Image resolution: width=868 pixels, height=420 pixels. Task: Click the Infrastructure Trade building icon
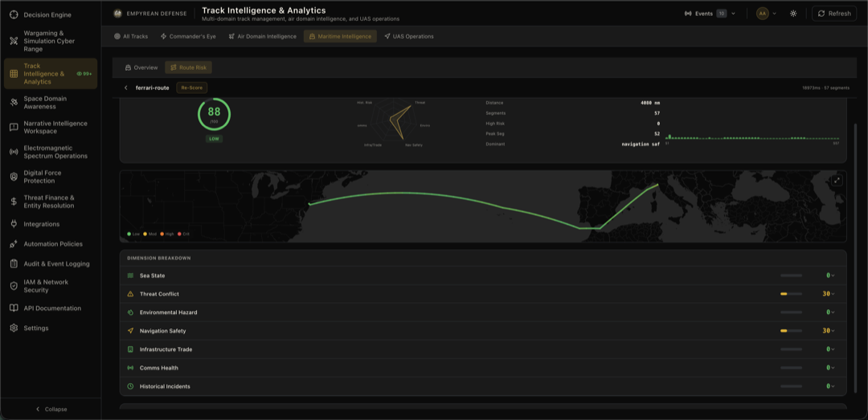coord(131,349)
